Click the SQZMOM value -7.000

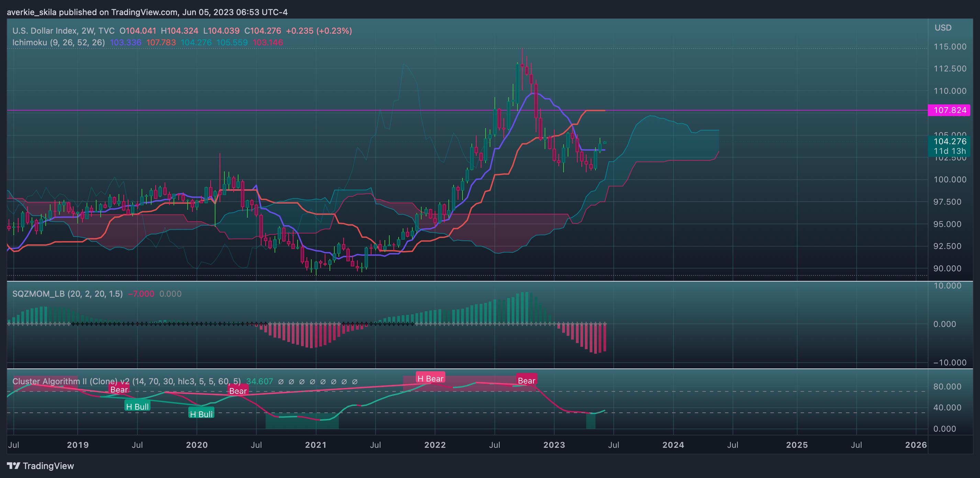pos(141,294)
